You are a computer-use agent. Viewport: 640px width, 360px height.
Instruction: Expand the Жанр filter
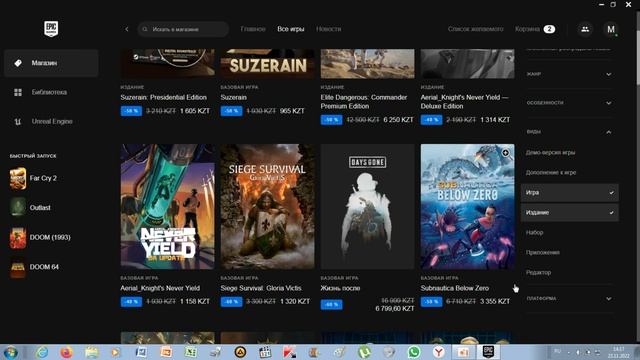click(x=569, y=74)
